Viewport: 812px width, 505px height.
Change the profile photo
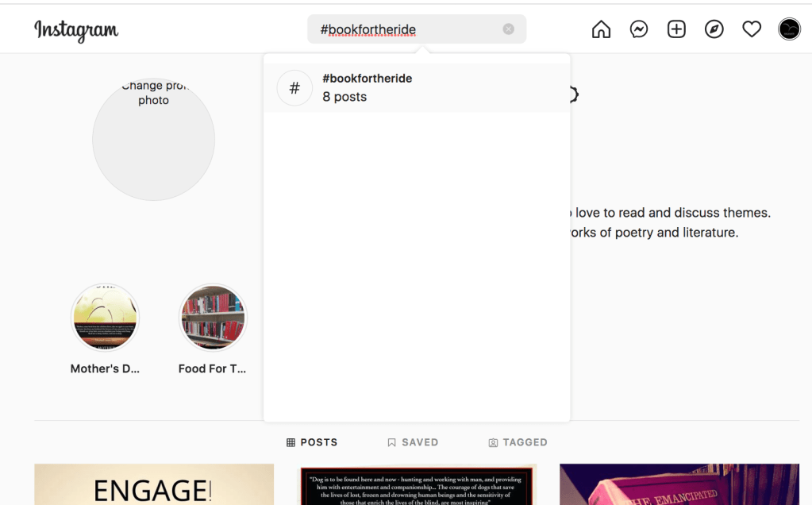pos(153,139)
